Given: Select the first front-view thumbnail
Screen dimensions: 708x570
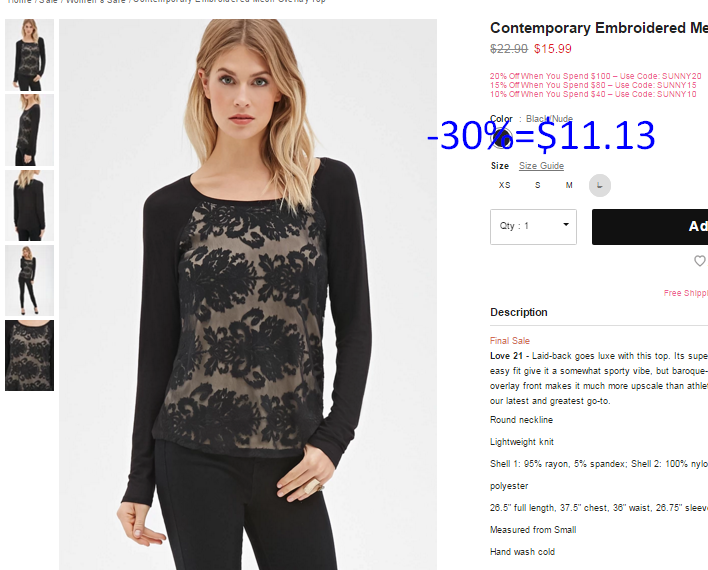Looking at the screenshot, I should coord(29,55).
